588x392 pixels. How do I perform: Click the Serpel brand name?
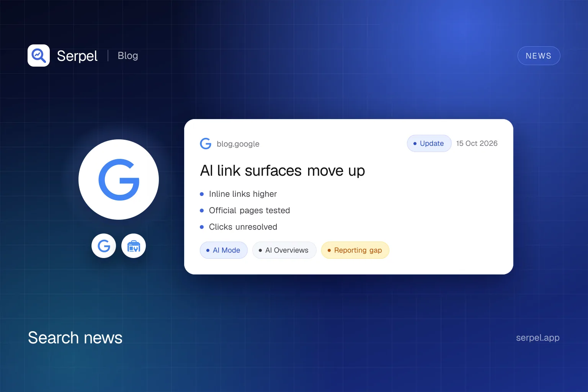(77, 56)
